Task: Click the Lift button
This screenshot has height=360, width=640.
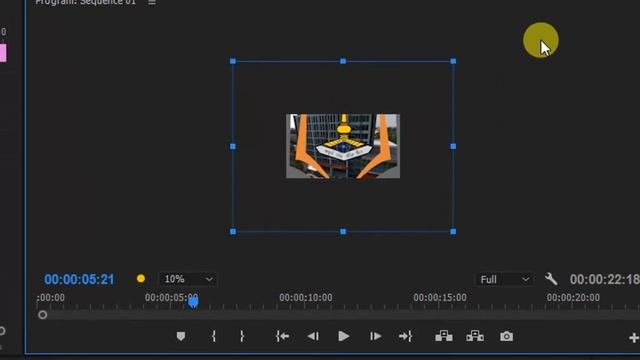Action: [444, 336]
